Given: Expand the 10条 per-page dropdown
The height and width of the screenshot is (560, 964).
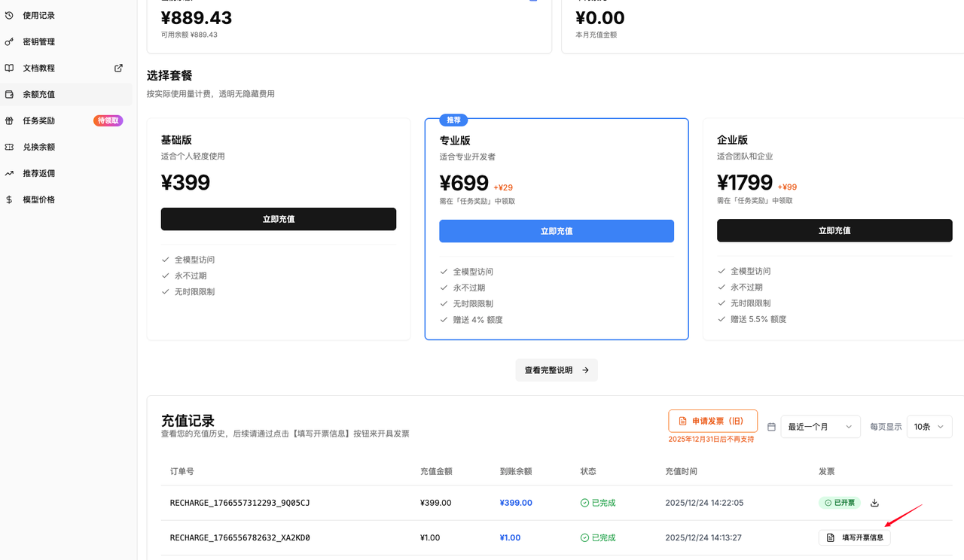Looking at the screenshot, I should (x=929, y=427).
